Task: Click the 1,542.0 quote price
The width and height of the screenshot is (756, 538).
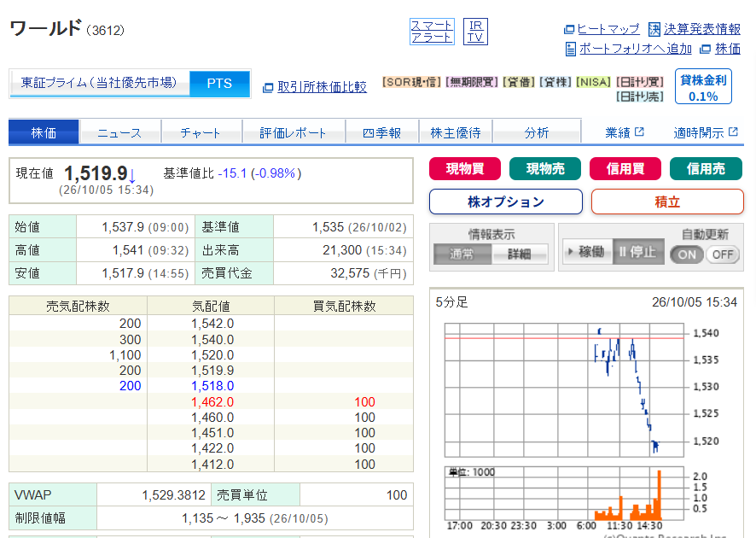Action: point(212,324)
